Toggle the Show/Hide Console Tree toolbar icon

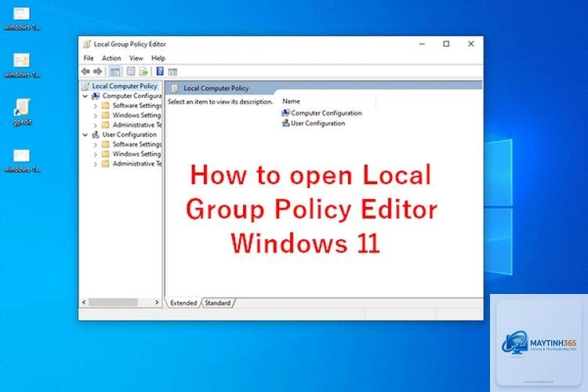click(x=115, y=71)
